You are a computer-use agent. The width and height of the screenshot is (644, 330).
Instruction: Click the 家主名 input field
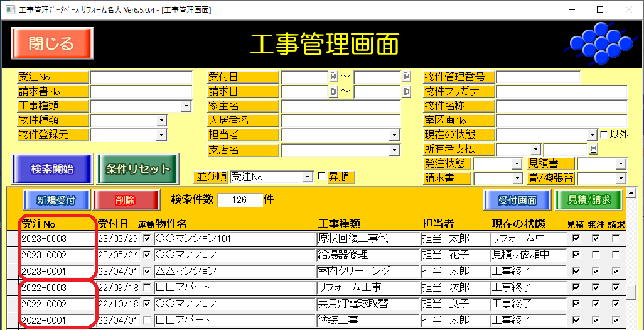(x=340, y=106)
